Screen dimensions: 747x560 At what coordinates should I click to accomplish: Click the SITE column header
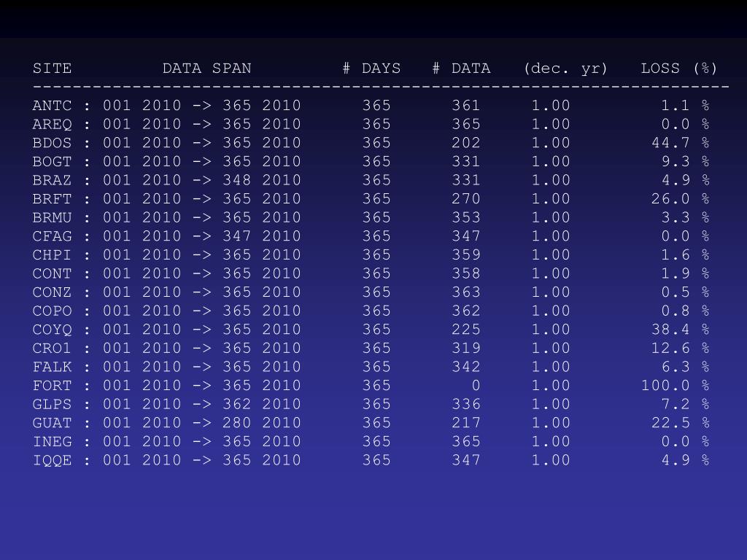click(x=52, y=68)
